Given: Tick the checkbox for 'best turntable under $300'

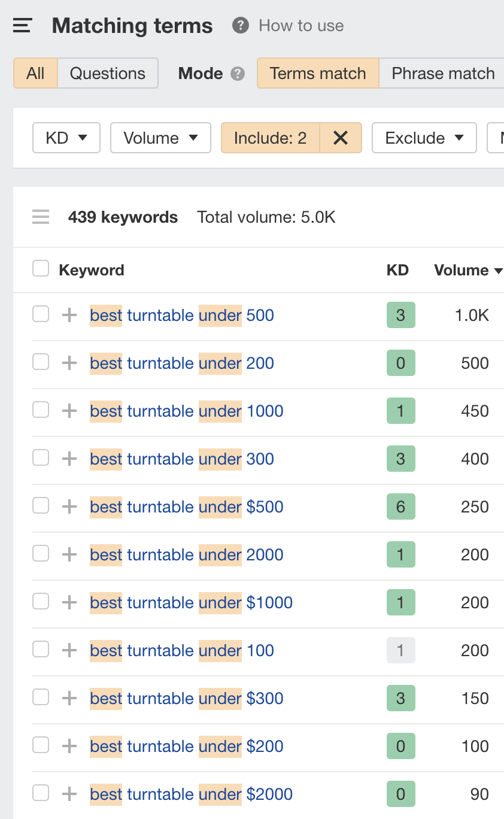Looking at the screenshot, I should coord(40,697).
